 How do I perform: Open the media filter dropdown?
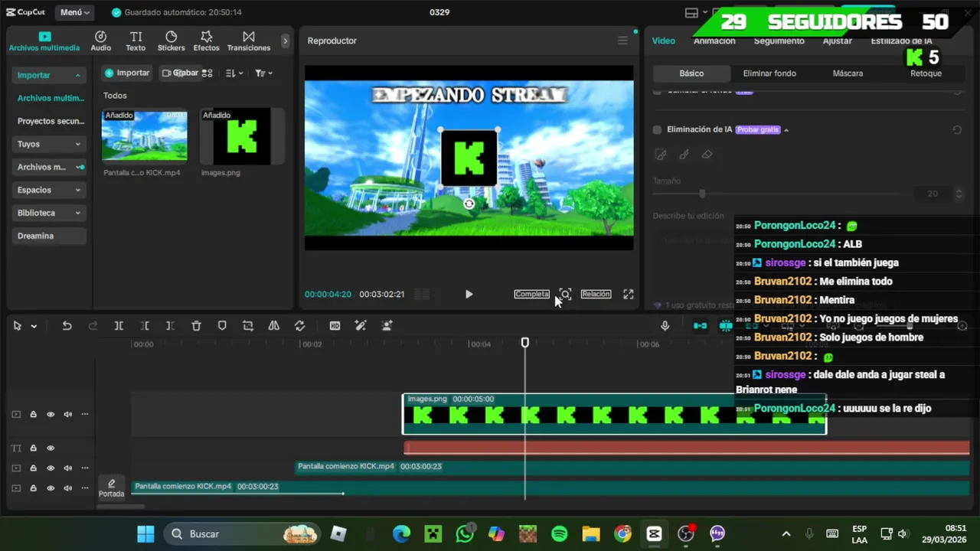click(263, 73)
